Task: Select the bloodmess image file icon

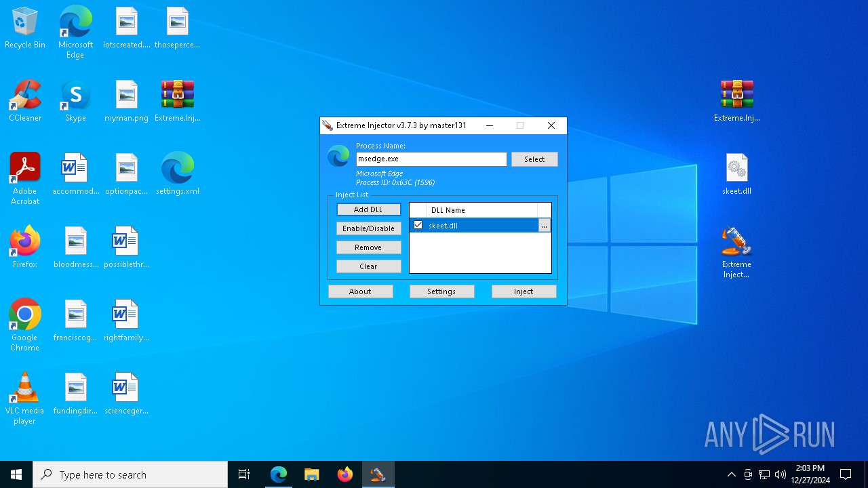Action: tap(75, 248)
